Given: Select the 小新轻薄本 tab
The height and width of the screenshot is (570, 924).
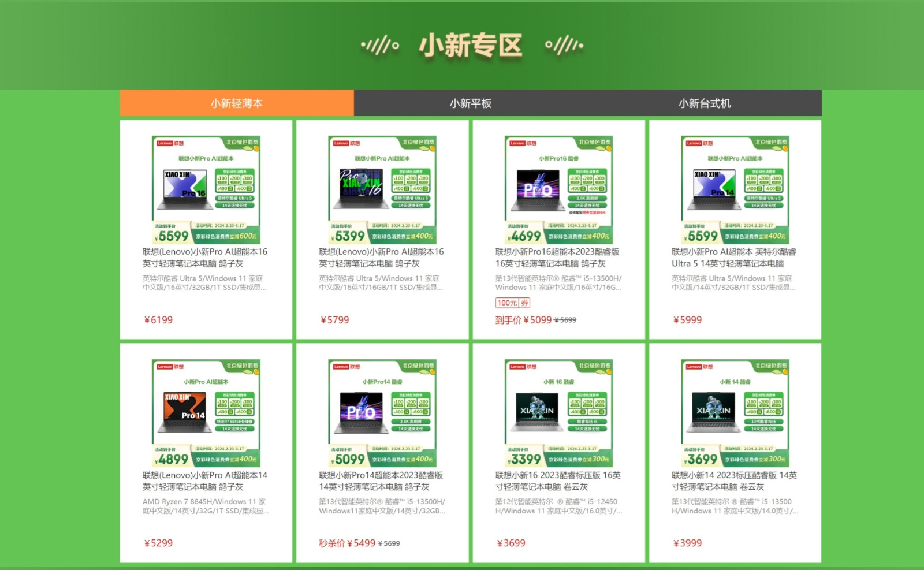Looking at the screenshot, I should pyautogui.click(x=237, y=103).
